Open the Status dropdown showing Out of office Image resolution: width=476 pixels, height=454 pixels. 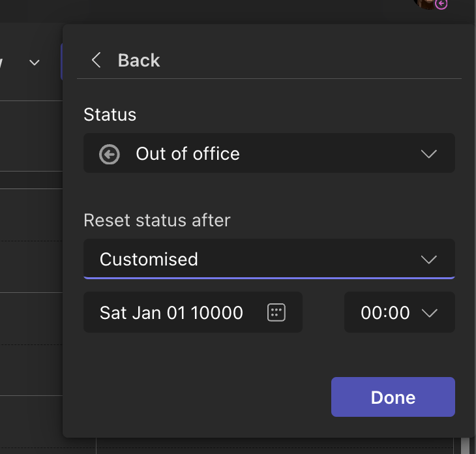pos(269,154)
